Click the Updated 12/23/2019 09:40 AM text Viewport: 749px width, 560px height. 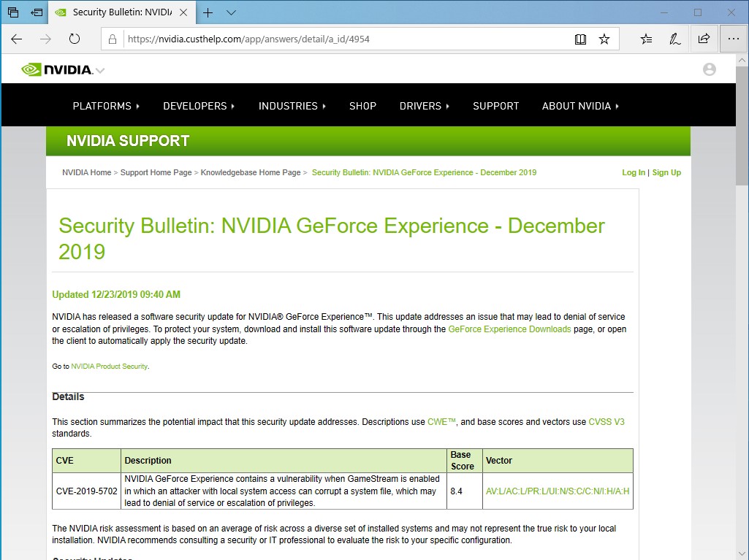[x=116, y=294]
